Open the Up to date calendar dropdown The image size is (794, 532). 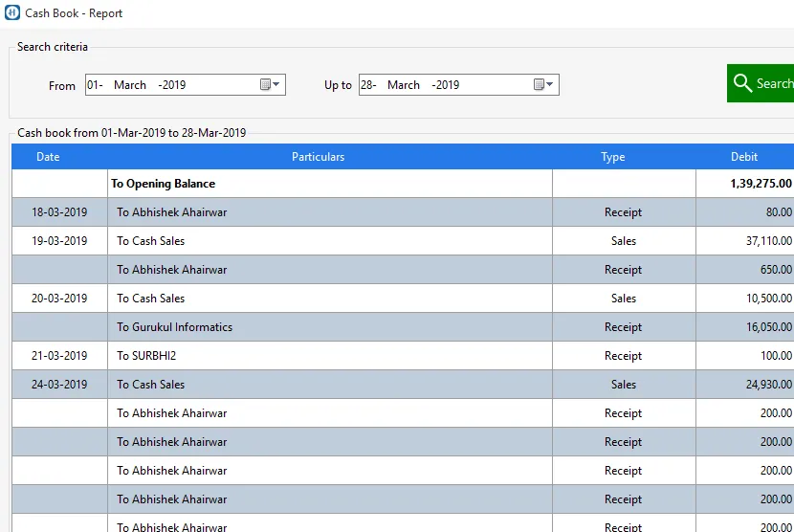pos(543,85)
